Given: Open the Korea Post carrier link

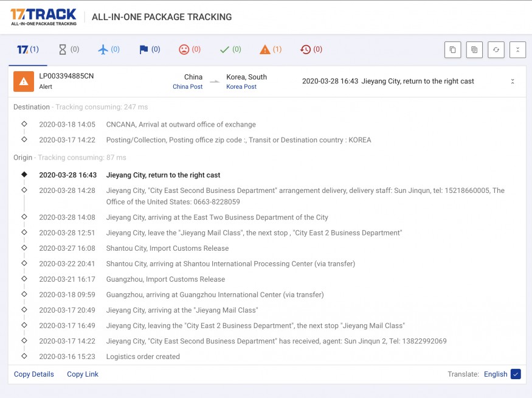Looking at the screenshot, I should [x=241, y=86].
